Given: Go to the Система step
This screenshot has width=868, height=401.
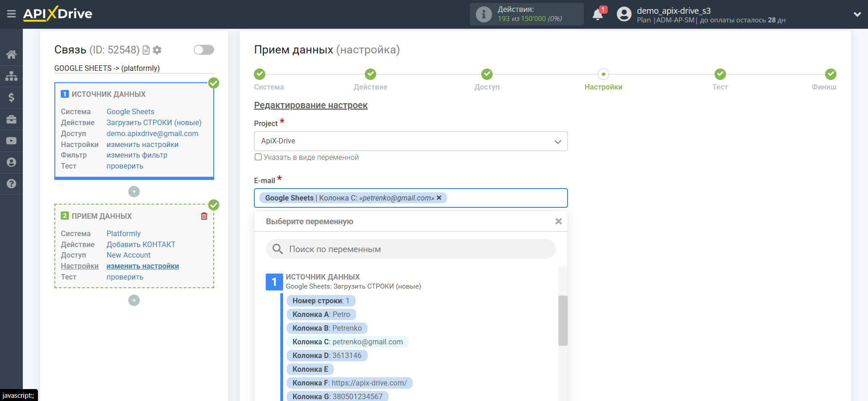Looking at the screenshot, I should coord(259,74).
